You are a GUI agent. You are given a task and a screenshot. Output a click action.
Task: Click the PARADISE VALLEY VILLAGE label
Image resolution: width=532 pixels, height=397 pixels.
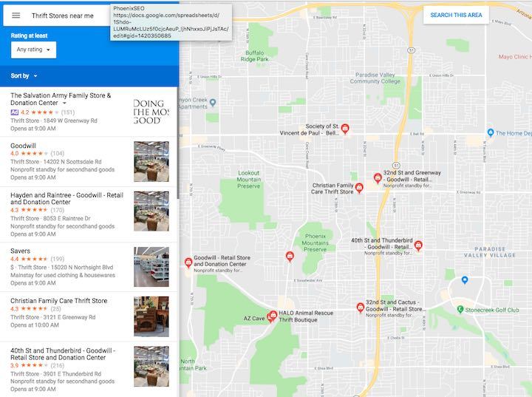(490, 252)
